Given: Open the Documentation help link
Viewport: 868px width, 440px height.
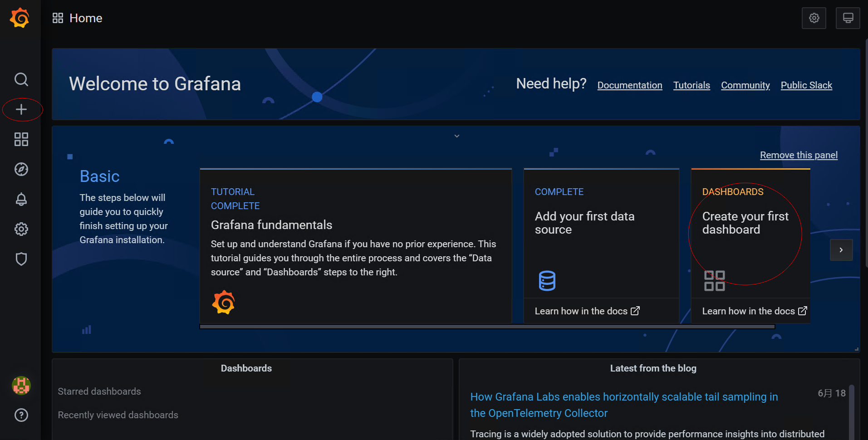Looking at the screenshot, I should tap(629, 85).
